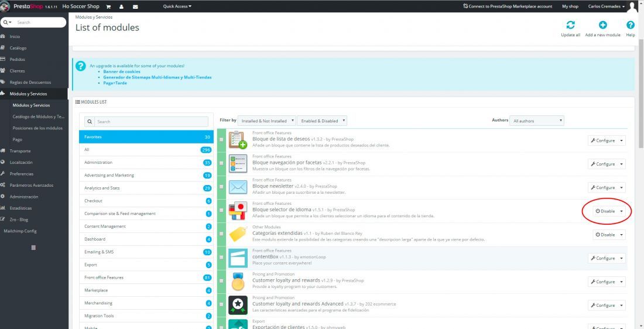
Task: Open Posiciones de los módulos submenu item
Action: click(37, 128)
